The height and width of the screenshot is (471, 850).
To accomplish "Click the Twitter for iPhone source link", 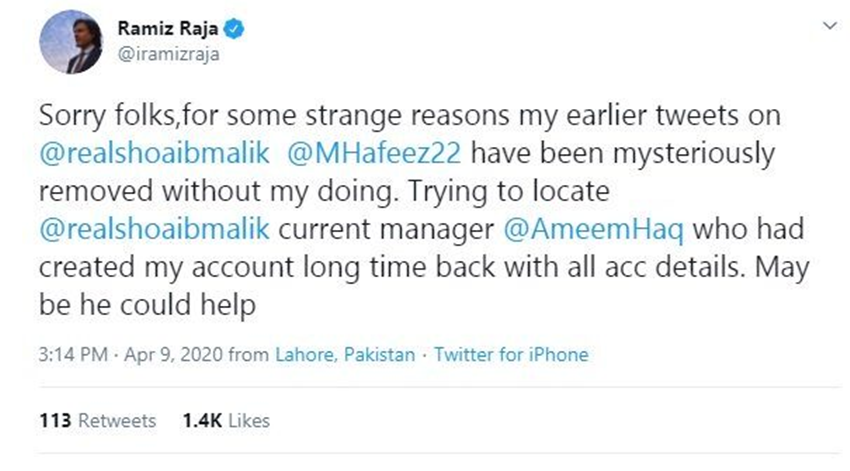I will point(510,355).
